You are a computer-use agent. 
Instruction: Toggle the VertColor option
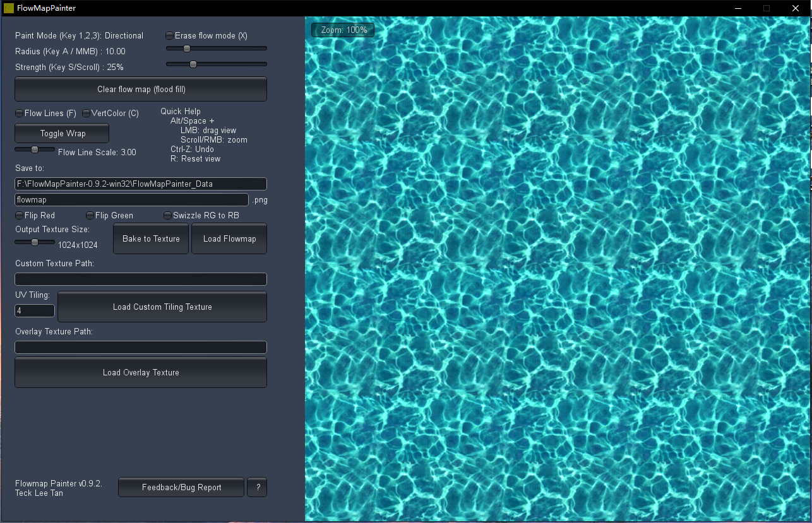pos(85,113)
